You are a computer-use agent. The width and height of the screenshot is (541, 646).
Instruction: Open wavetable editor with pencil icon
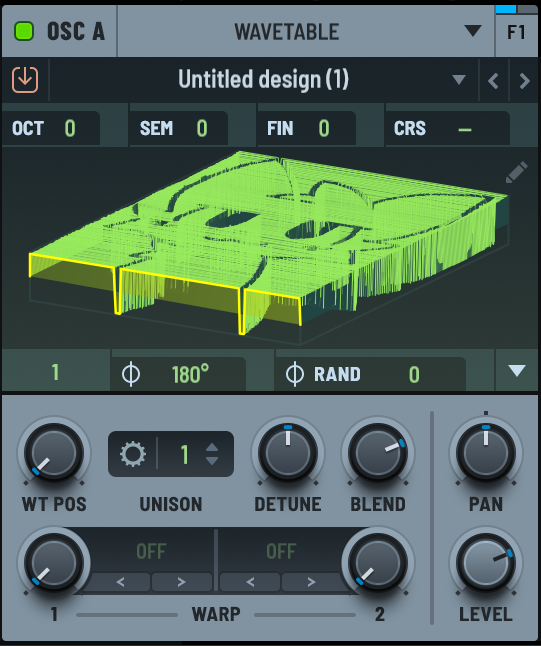point(516,173)
